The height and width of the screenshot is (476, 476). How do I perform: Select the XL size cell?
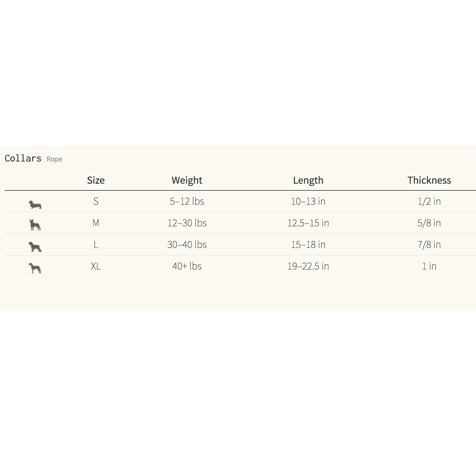coord(96,266)
